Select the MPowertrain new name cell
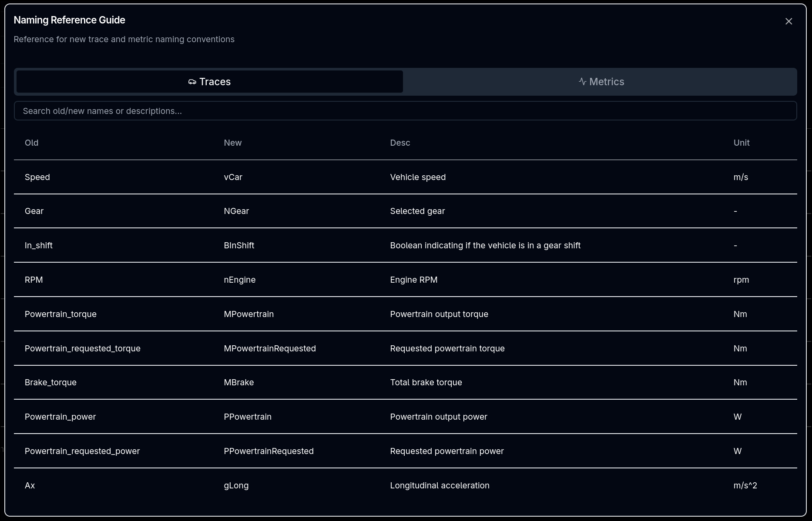The image size is (812, 521). [249, 314]
